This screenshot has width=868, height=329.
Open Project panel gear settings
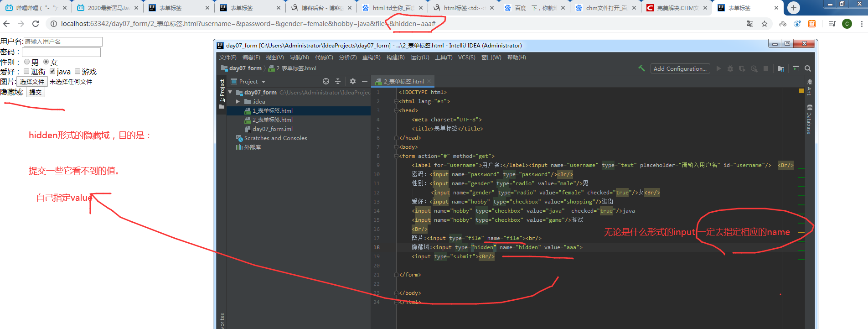click(x=353, y=81)
